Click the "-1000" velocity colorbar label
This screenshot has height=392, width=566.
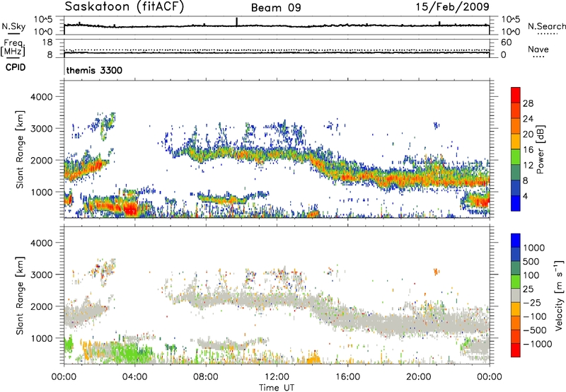tap(538, 344)
